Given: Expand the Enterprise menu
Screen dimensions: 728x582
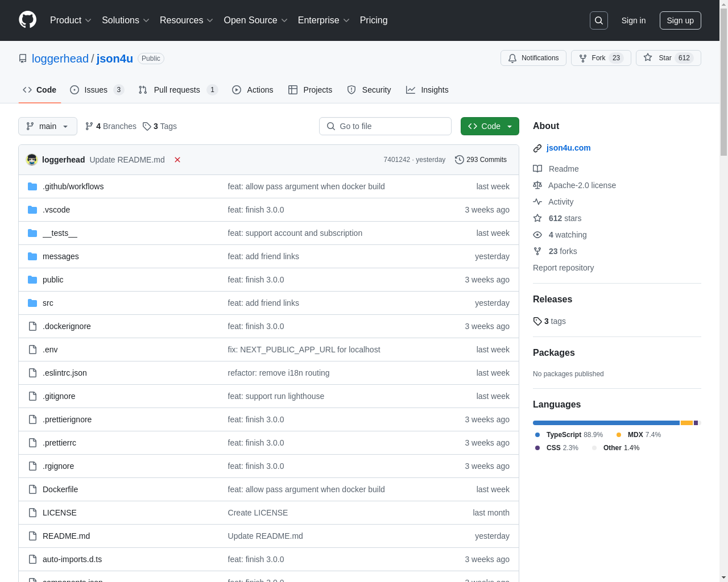Looking at the screenshot, I should [x=324, y=20].
